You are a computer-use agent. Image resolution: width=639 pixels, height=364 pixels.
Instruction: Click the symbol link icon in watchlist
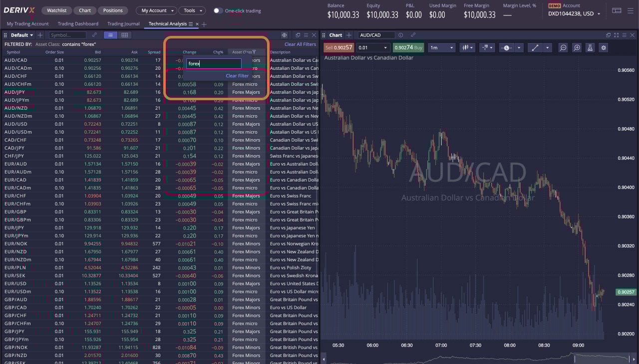coord(94,35)
